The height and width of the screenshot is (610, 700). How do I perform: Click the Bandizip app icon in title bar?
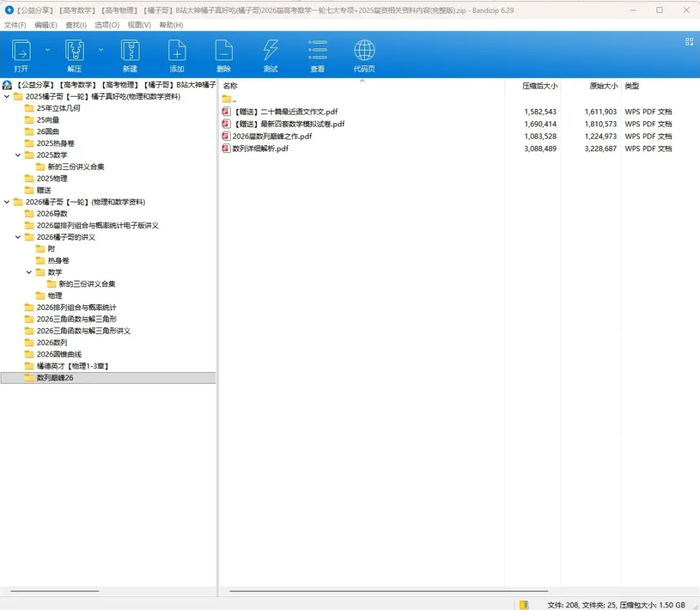pos(9,10)
